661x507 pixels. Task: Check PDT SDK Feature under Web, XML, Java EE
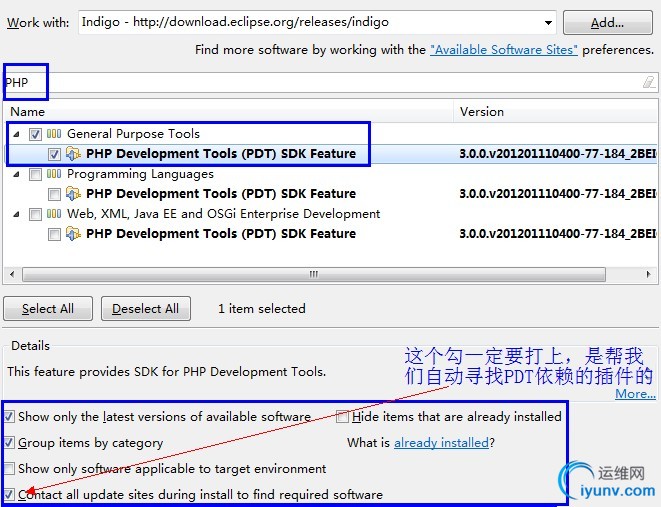54,234
